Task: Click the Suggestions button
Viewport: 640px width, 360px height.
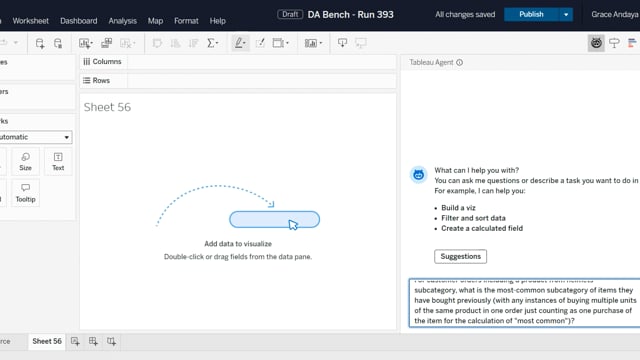Action: [x=460, y=256]
